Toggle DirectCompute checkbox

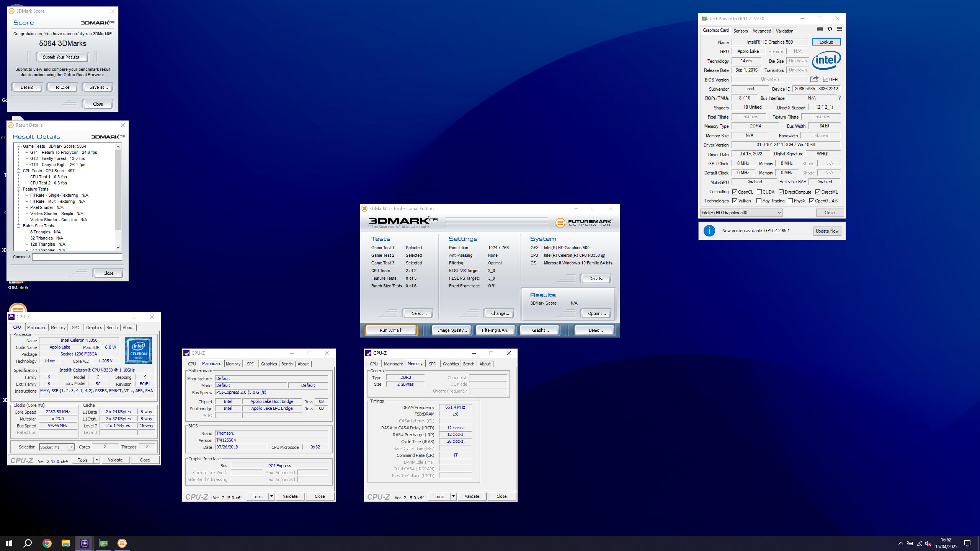[x=781, y=192]
